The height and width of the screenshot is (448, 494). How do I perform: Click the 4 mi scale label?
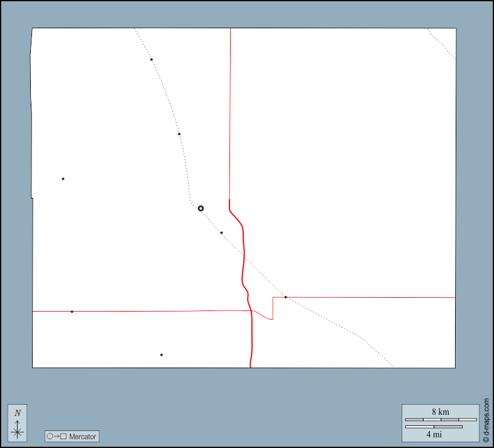point(434,434)
